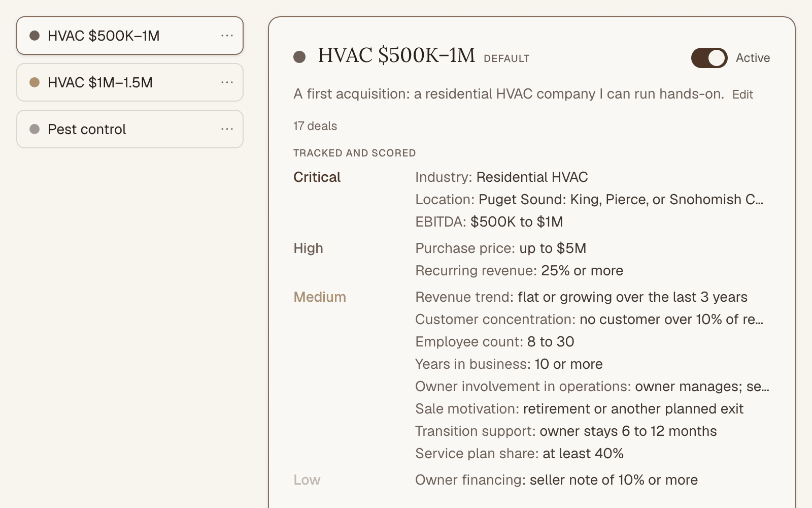
Task: Click the HVAC $500K–1M heading title
Action: pyautogui.click(x=396, y=55)
